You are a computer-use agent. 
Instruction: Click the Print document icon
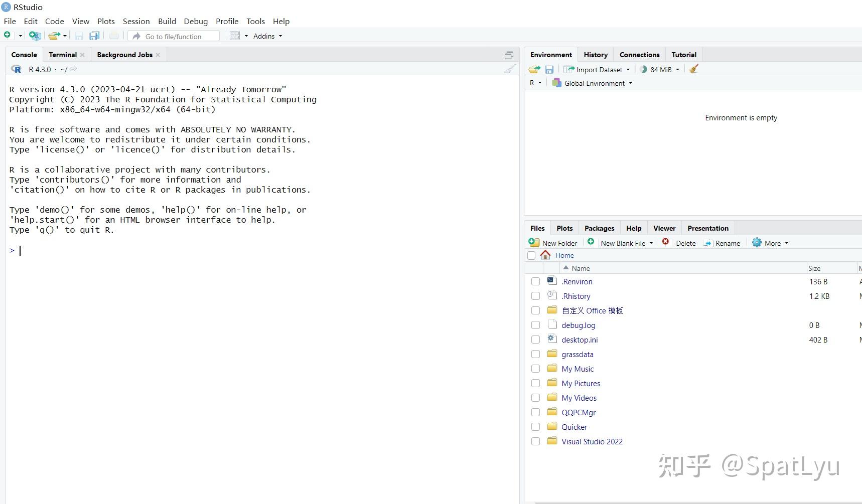tap(114, 36)
